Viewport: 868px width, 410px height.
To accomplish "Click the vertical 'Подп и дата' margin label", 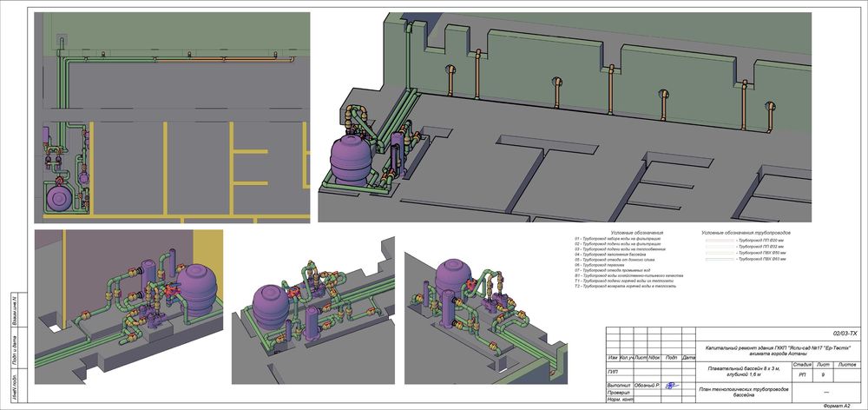I will click(15, 351).
